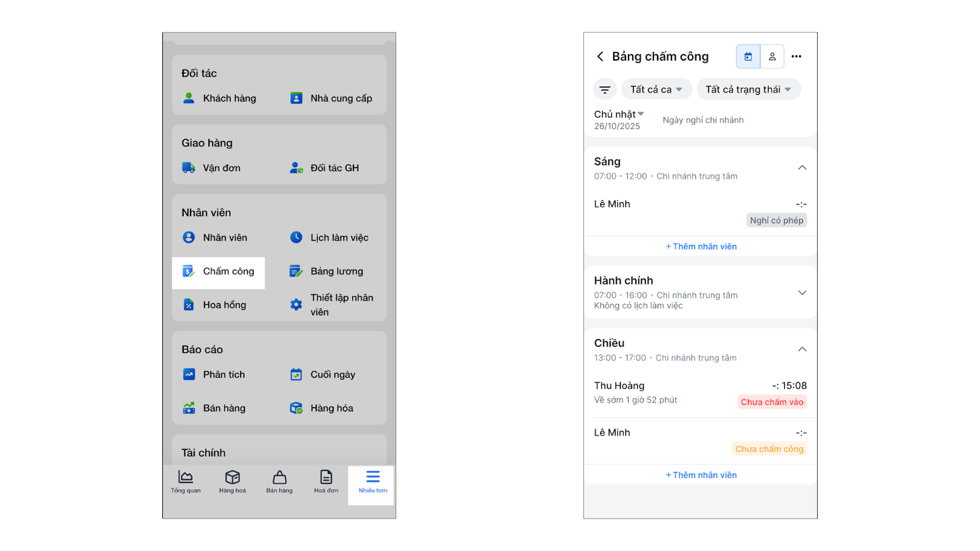Open Lê Minh's entry in Sáng shift
Screen dimensions: 980x551
click(701, 212)
